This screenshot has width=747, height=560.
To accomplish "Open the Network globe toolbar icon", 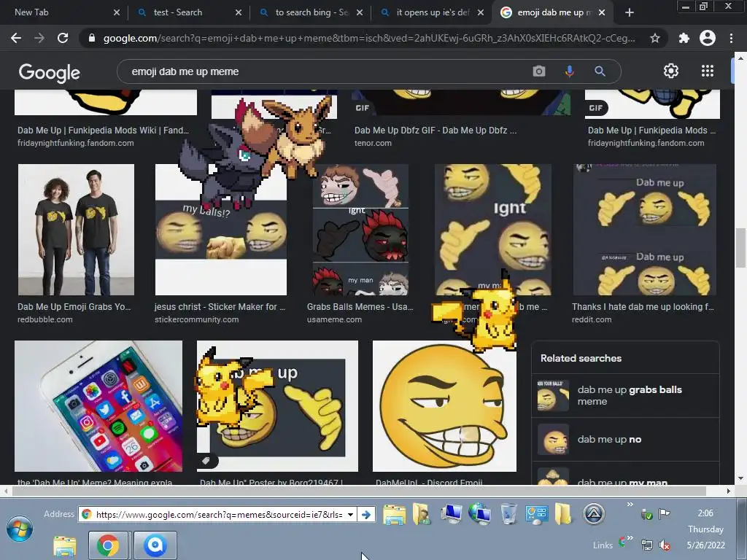I will tap(480, 514).
